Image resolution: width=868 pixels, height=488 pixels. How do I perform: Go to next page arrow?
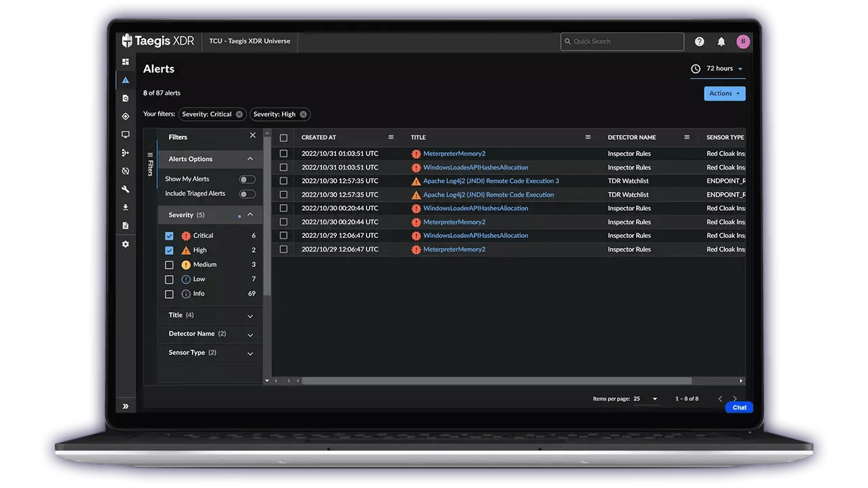735,399
